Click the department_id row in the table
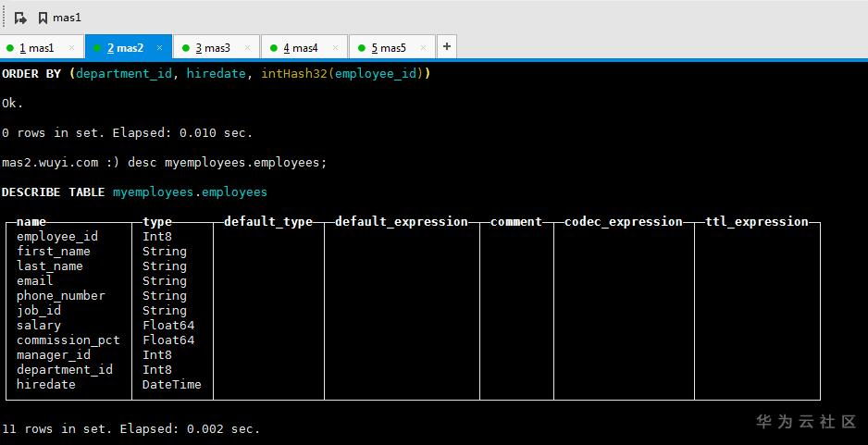The width and height of the screenshot is (868, 445). (64, 370)
